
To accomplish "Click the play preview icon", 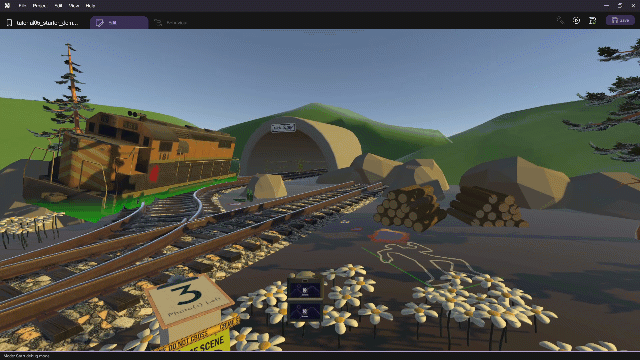I will [576, 20].
